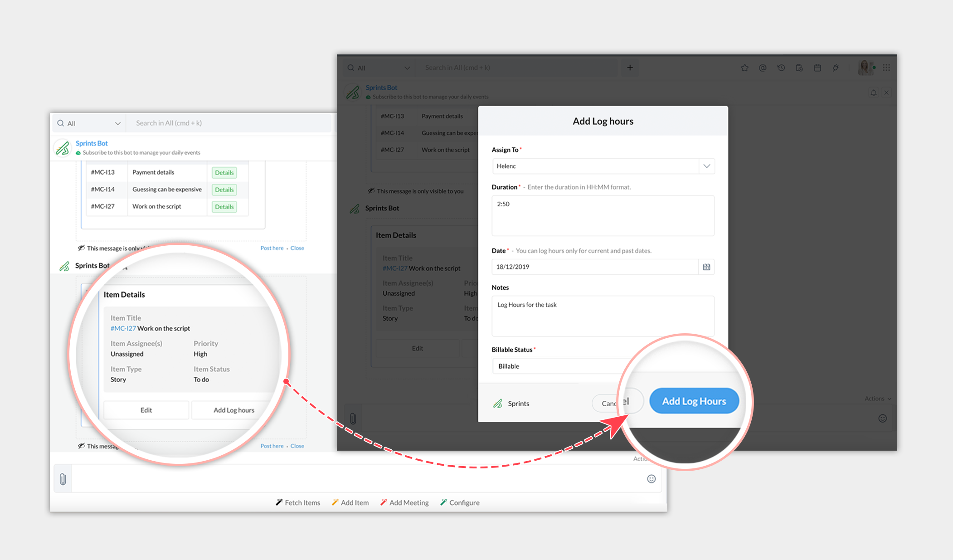953x560 pixels.
Task: Open the integrations plug icon
Action: click(x=836, y=68)
